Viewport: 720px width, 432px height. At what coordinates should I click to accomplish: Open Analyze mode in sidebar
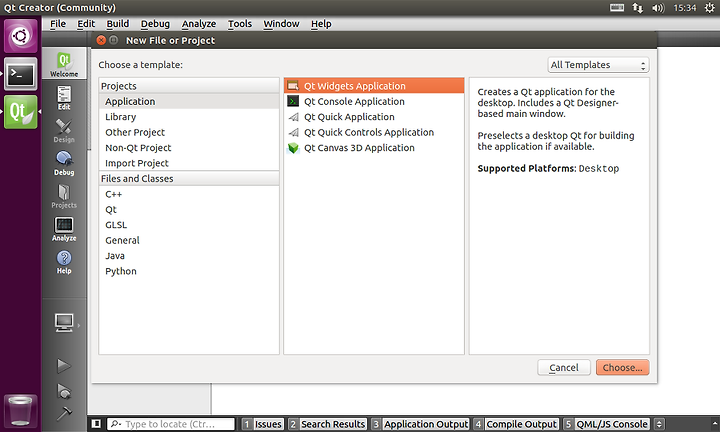tap(64, 229)
